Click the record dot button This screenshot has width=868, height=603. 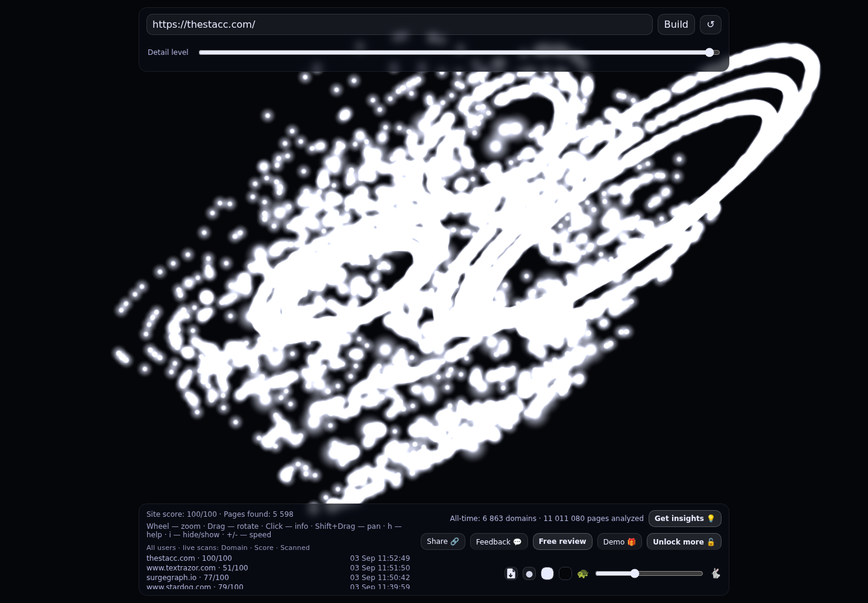click(529, 573)
